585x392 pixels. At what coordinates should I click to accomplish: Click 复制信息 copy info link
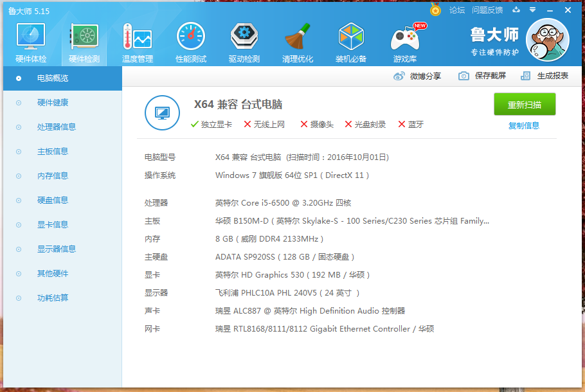coord(524,126)
